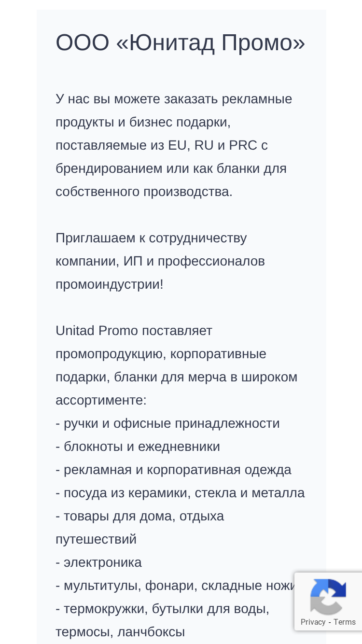Click the line термокружки, бутылки для воды
The image size is (362, 644).
(x=162, y=609)
